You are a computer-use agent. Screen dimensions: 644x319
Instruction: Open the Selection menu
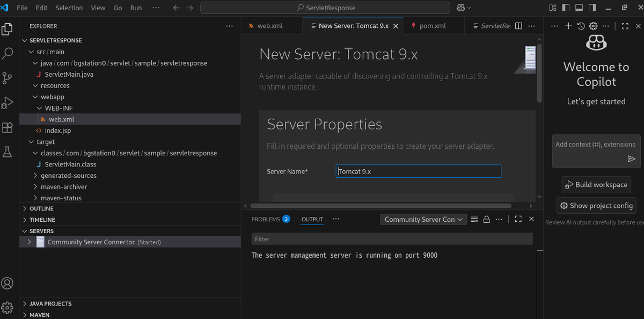pos(69,8)
